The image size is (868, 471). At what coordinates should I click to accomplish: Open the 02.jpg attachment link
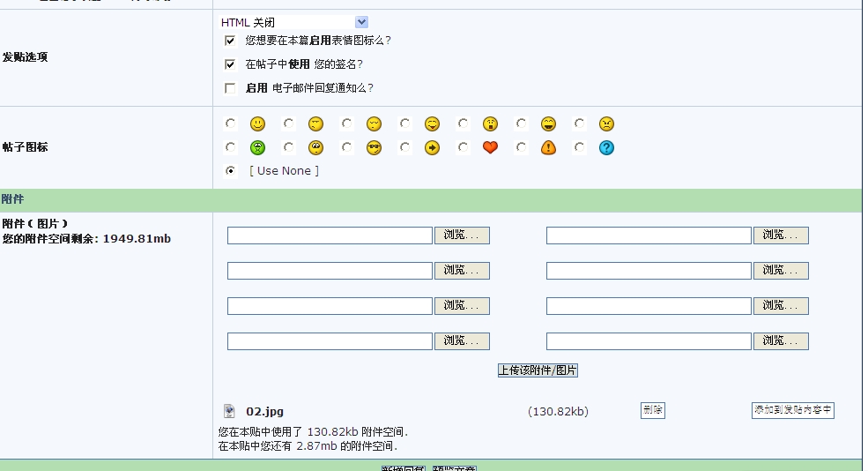click(264, 412)
